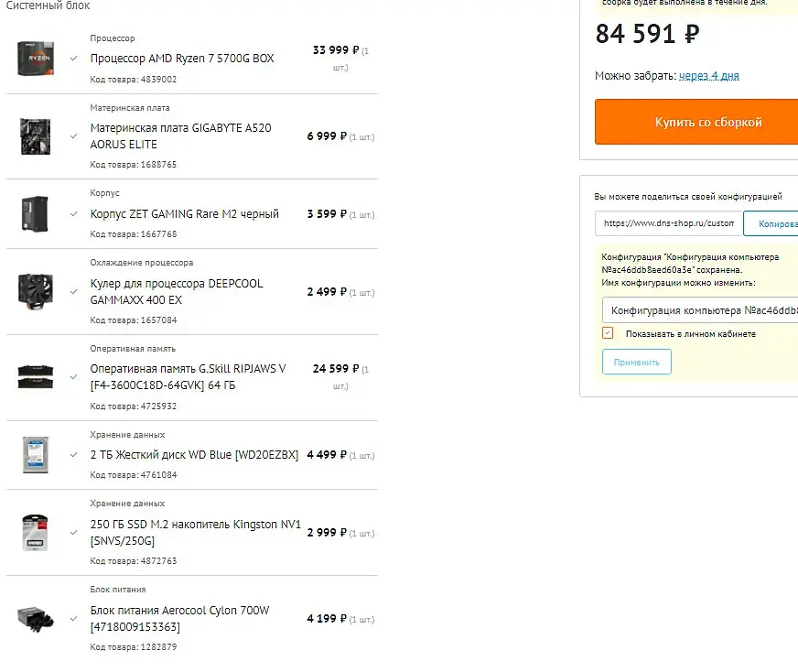Open the "через 4 дня" pickup link
This screenshot has height=672, width=798.
709,76
